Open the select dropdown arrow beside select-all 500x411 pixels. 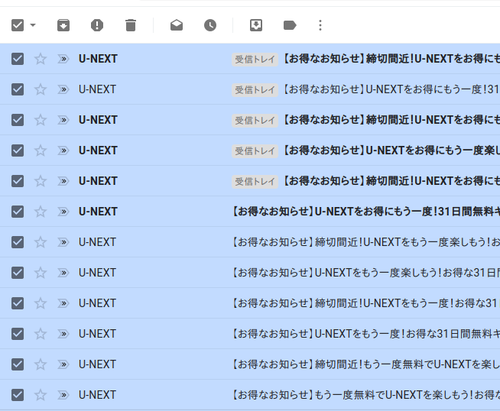pyautogui.click(x=33, y=25)
